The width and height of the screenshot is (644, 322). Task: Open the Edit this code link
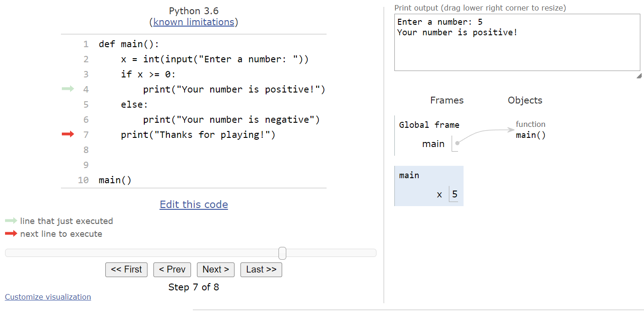pyautogui.click(x=194, y=204)
